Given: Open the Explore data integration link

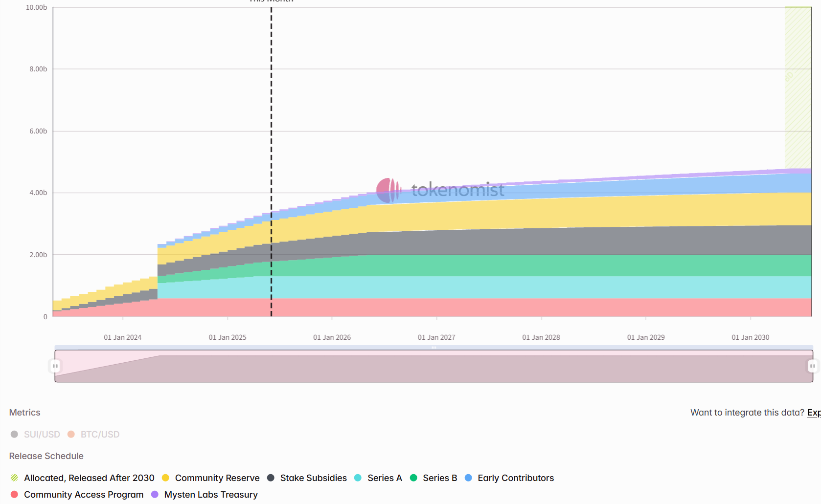Looking at the screenshot, I should pos(814,412).
